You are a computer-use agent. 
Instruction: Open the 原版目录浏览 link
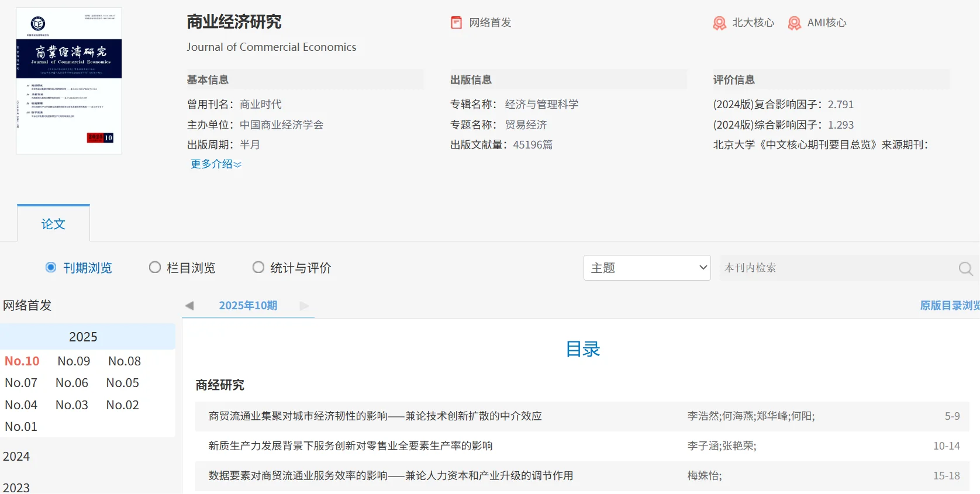tap(950, 305)
